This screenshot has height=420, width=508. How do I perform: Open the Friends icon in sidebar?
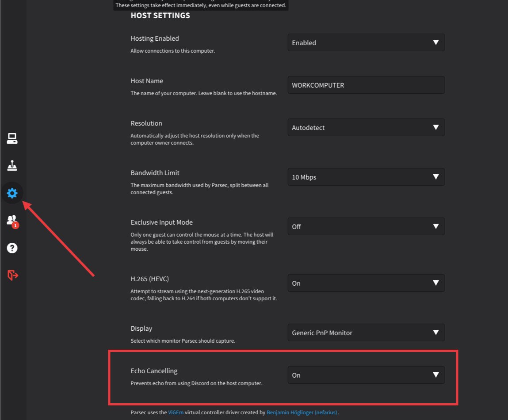(11, 220)
